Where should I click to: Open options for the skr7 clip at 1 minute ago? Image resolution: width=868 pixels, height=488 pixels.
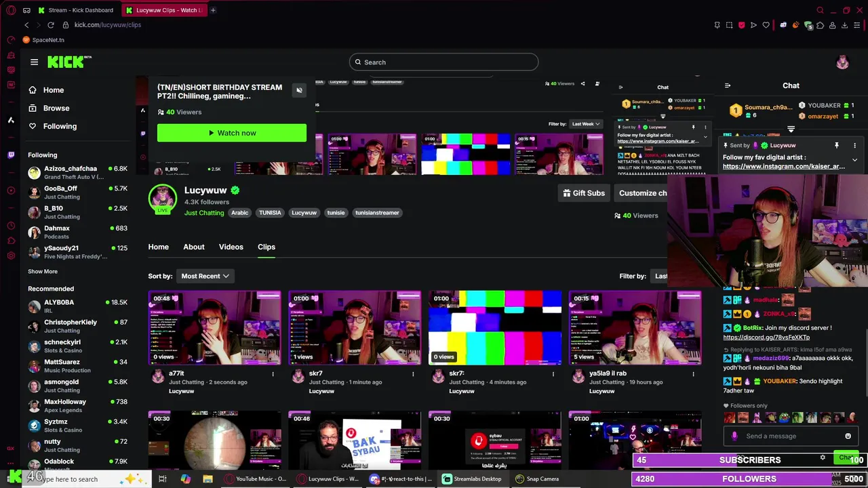413,373
